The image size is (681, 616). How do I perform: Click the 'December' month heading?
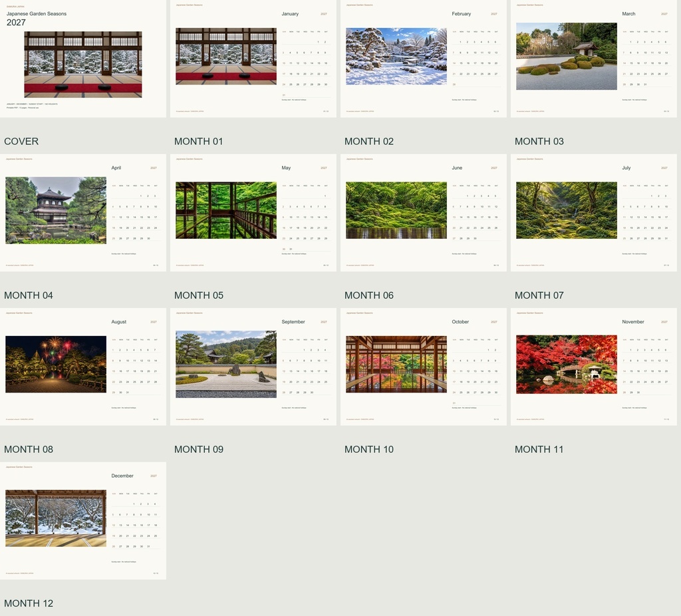[122, 476]
